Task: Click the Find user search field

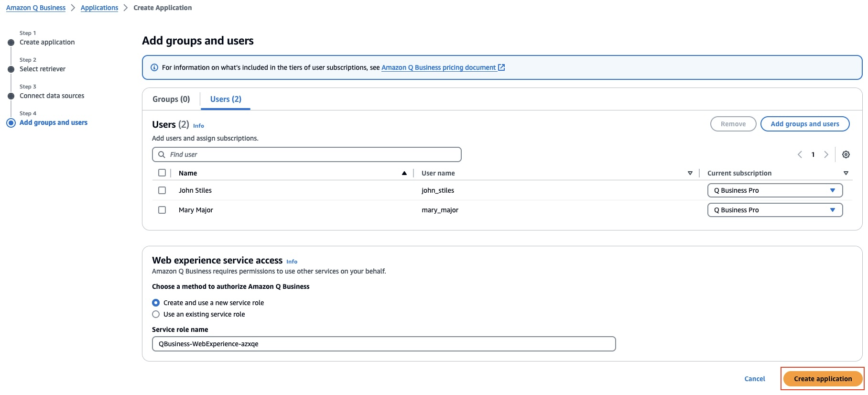Action: click(x=306, y=154)
